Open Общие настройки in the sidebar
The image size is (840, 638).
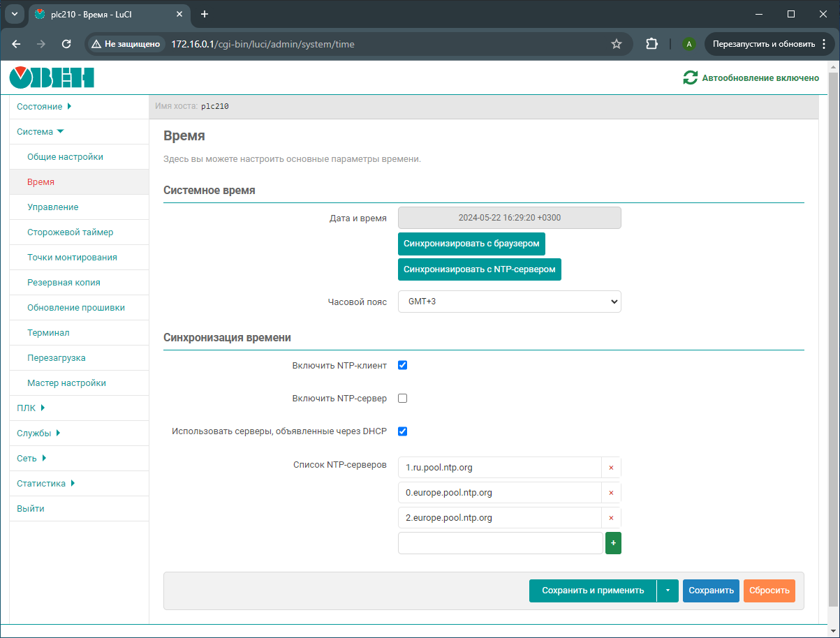65,157
